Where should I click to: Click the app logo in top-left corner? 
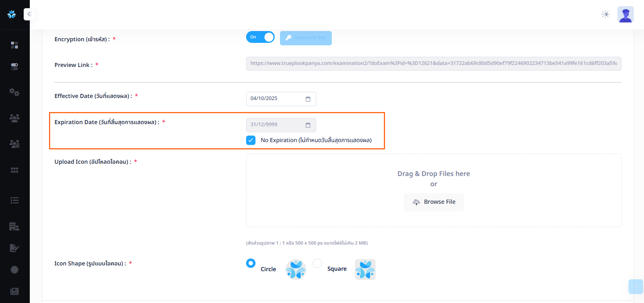pos(12,14)
